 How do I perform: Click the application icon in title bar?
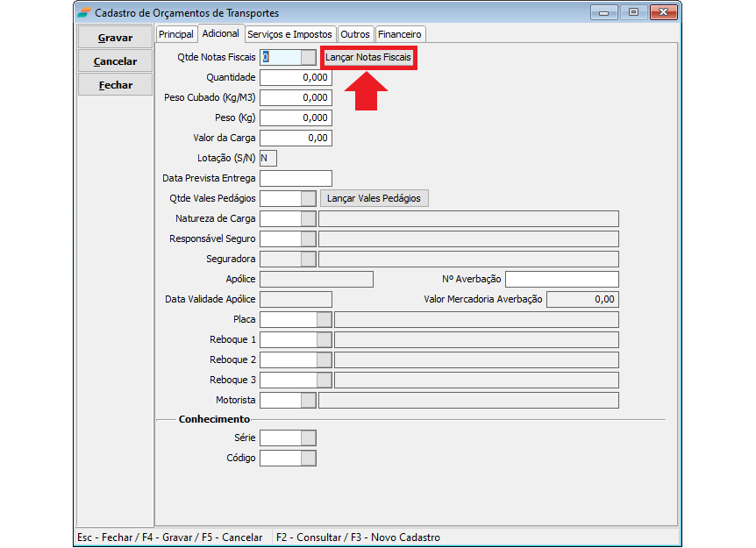(83, 12)
